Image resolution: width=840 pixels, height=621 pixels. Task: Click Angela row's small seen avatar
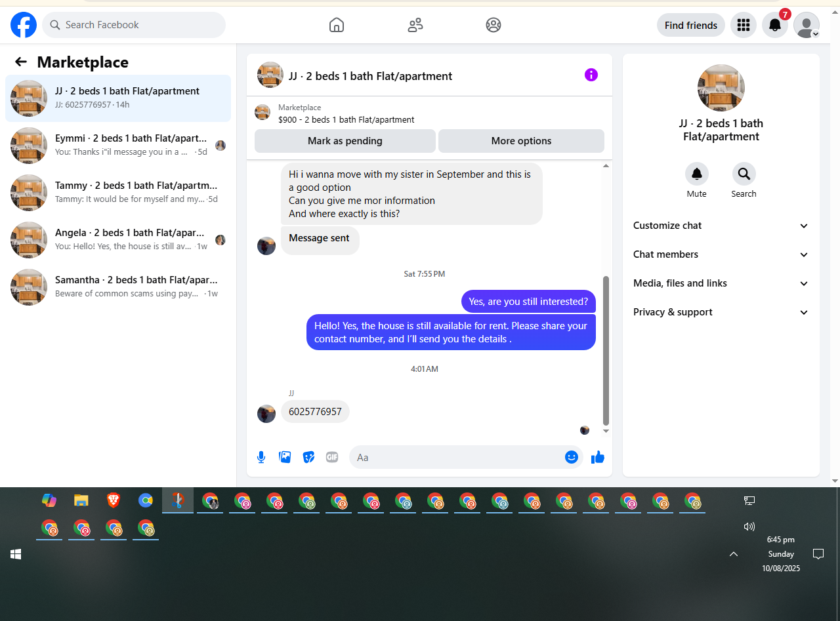click(x=220, y=240)
